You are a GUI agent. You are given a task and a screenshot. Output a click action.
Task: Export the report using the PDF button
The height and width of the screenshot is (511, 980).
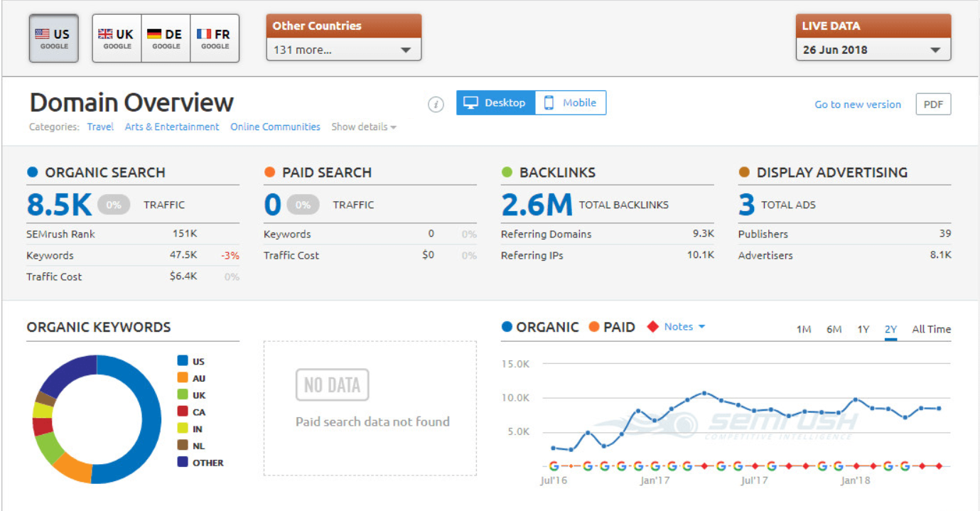[x=933, y=104]
